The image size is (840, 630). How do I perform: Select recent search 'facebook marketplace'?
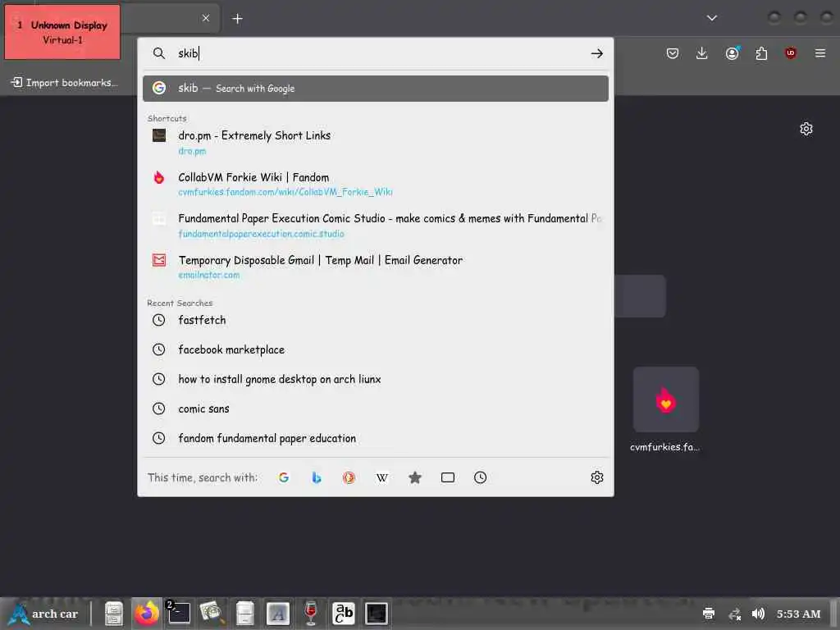click(376, 349)
